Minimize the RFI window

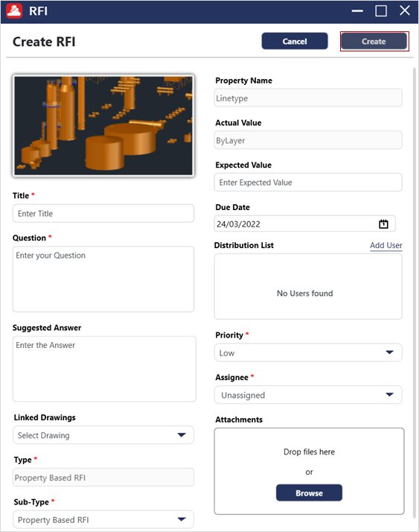357,11
